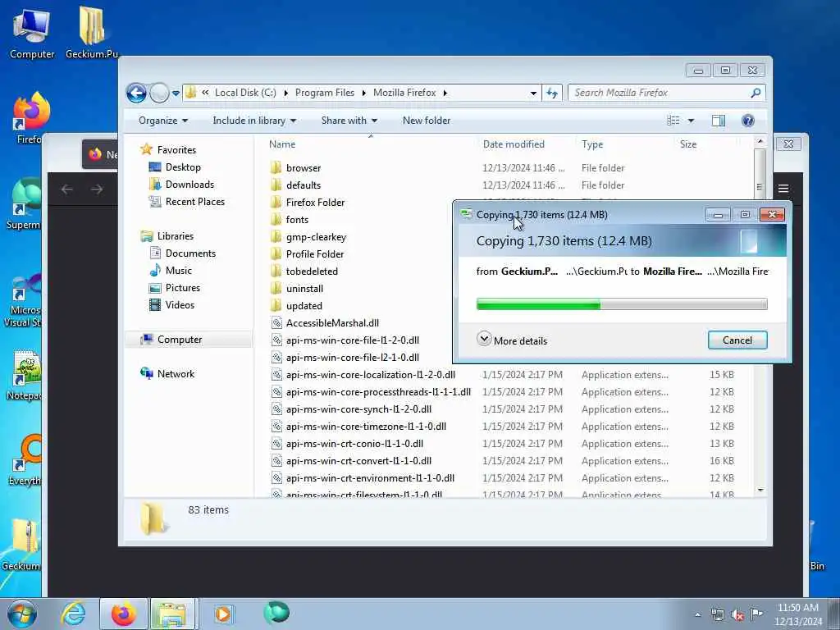Screen dimensions: 840x630
Task: Click the scroll down arrow in file list
Action: 760,491
